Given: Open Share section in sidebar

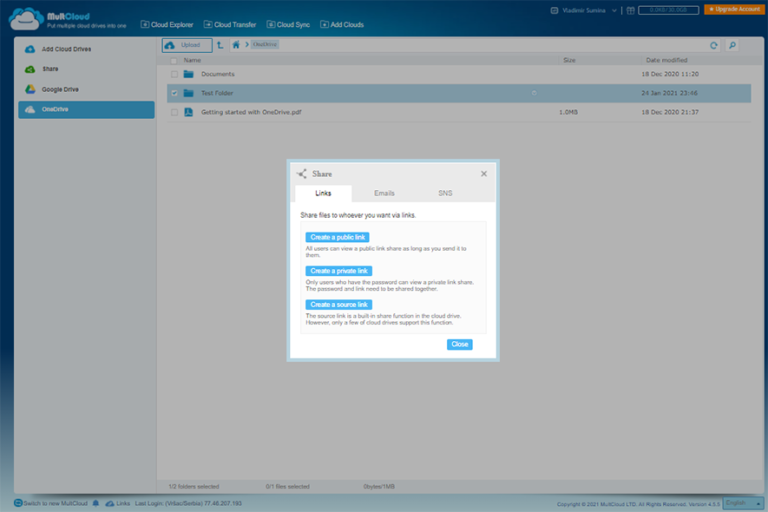Looking at the screenshot, I should 86,69.
